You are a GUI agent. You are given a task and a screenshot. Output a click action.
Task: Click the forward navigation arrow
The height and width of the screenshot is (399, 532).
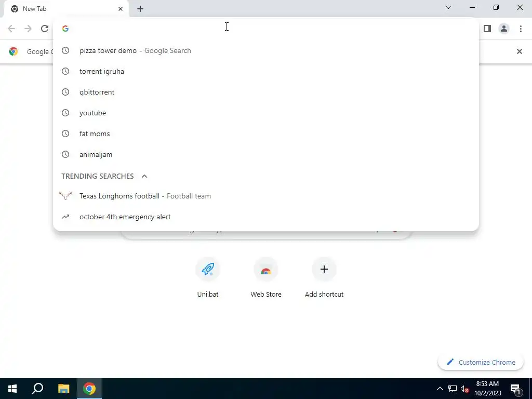[x=28, y=29]
